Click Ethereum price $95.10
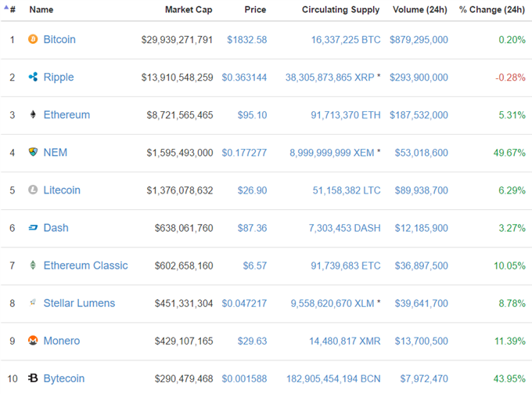The height and width of the screenshot is (394, 532). coord(252,115)
